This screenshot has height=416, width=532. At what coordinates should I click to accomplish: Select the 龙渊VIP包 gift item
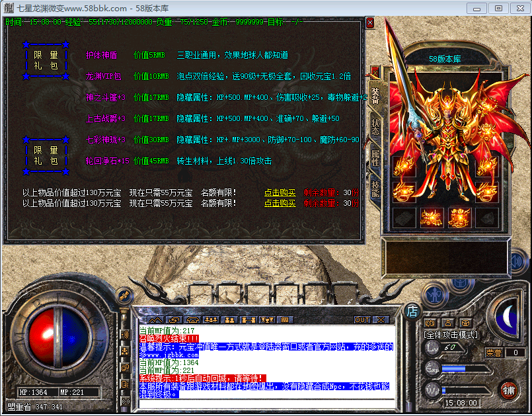pyautogui.click(x=103, y=76)
